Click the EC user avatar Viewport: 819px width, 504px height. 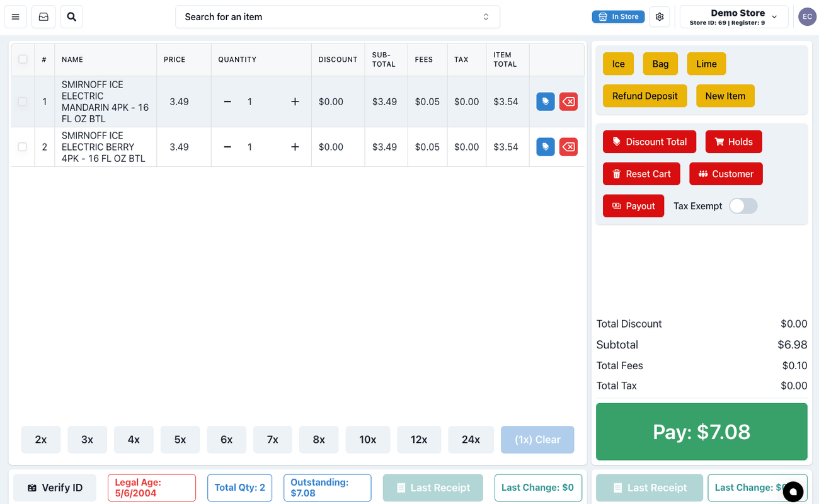(x=807, y=17)
